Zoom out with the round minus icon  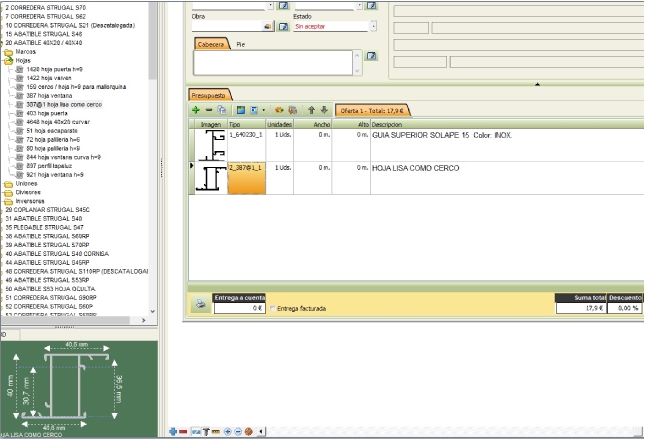click(x=238, y=432)
